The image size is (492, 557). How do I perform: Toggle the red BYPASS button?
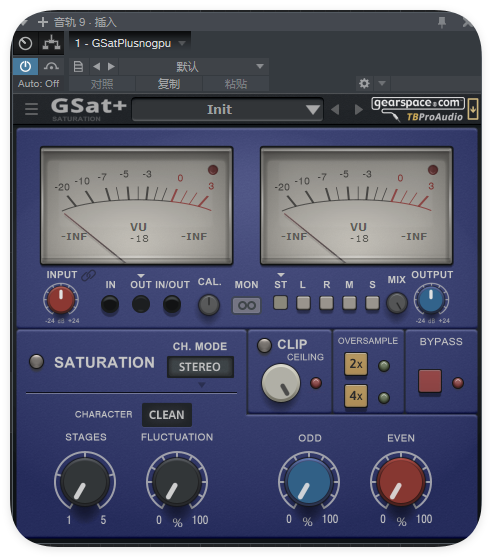coord(430,381)
